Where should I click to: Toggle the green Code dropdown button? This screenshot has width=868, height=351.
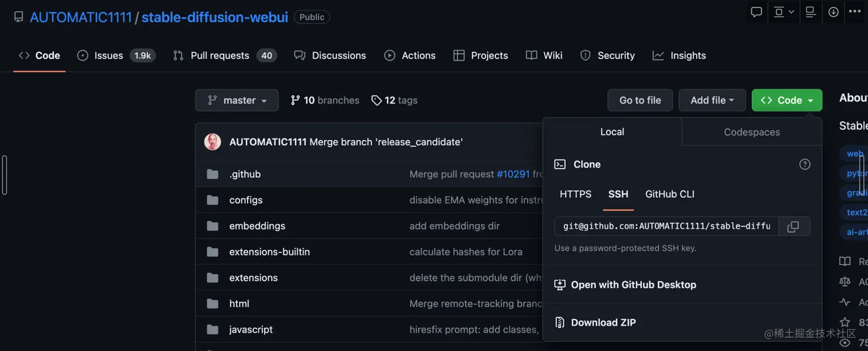(786, 101)
